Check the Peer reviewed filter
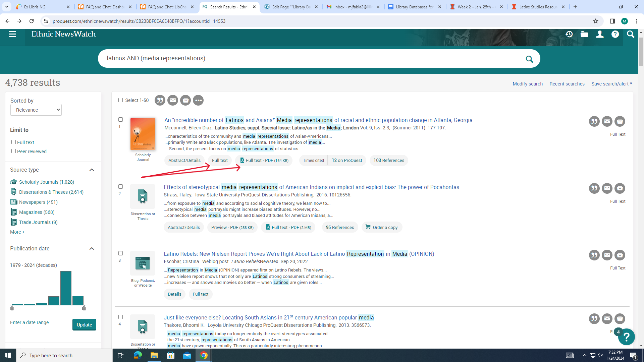This screenshot has width=644, height=362. point(14,151)
